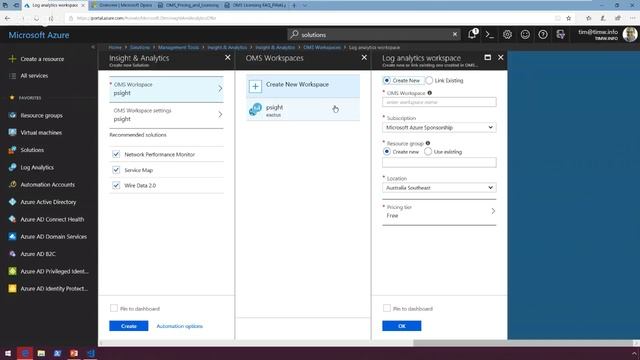Expand the Pricing tier selector
640x360 pixels.
coord(439,212)
